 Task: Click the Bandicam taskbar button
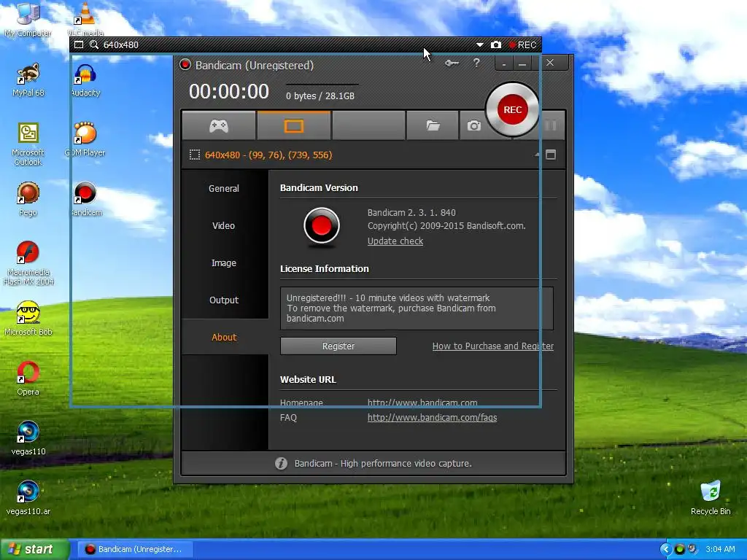pos(134,549)
